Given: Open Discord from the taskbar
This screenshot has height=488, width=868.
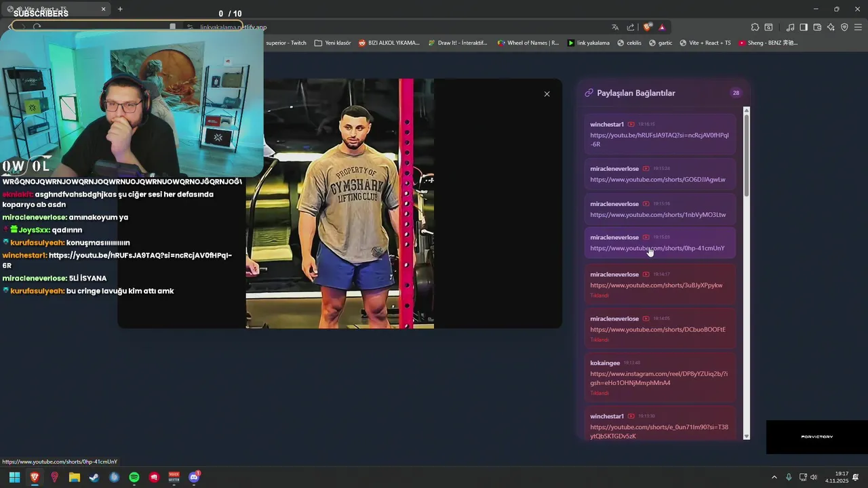Looking at the screenshot, I should click(194, 477).
